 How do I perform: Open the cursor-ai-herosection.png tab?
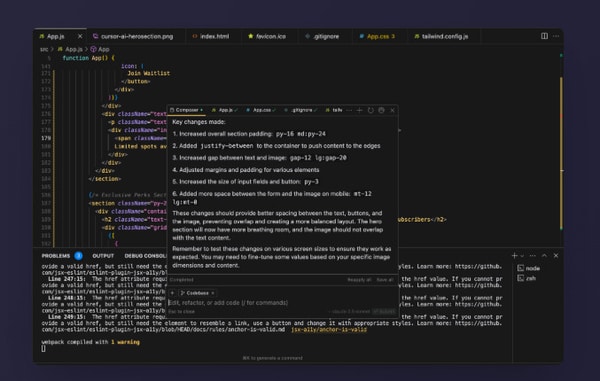pos(137,36)
